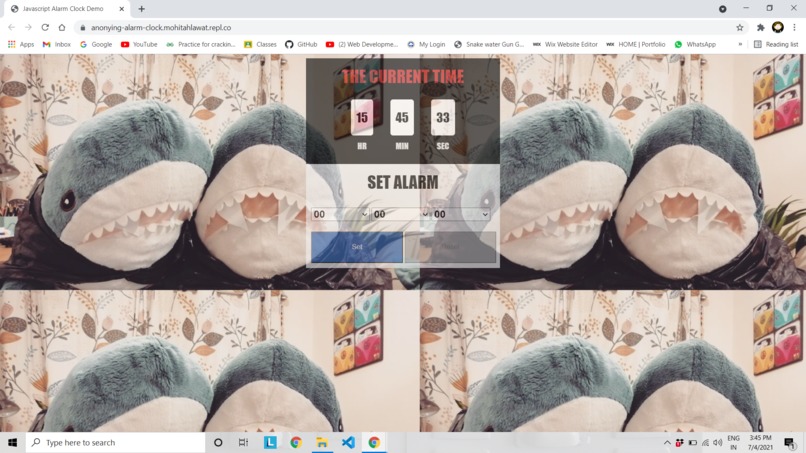
Task: Open the Reading list
Action: [x=776, y=44]
